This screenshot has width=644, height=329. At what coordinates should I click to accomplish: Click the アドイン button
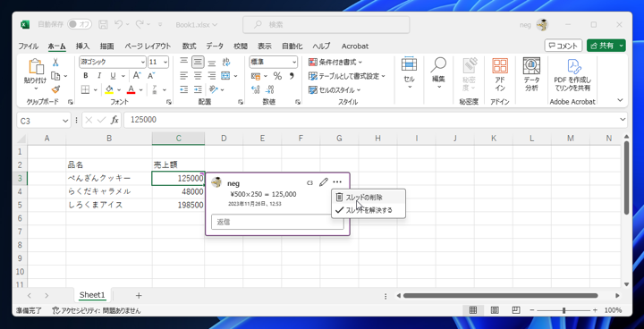coord(500,75)
